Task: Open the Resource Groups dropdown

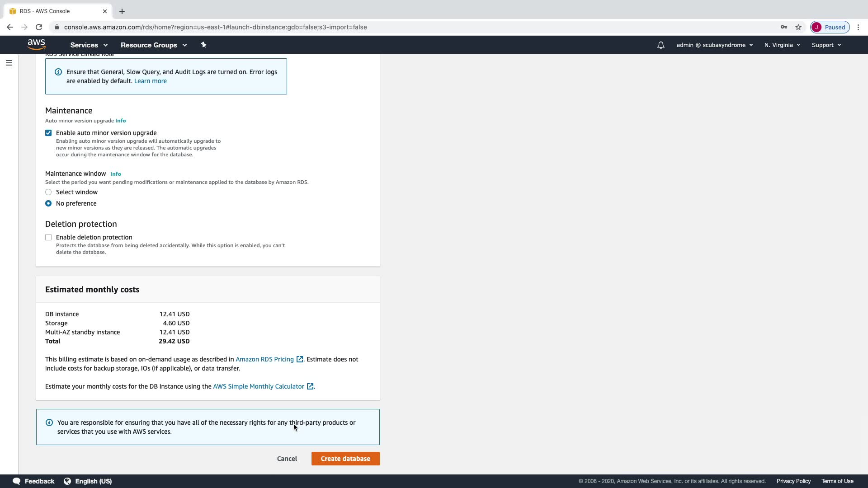Action: click(x=153, y=45)
